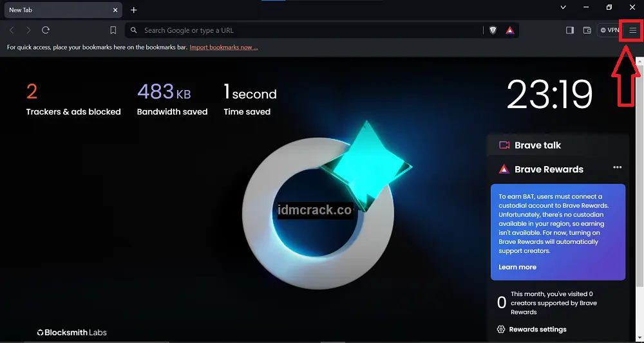Viewport: 644px width, 343px height.
Task: Open Brave Shields lion icon
Action: click(493, 30)
